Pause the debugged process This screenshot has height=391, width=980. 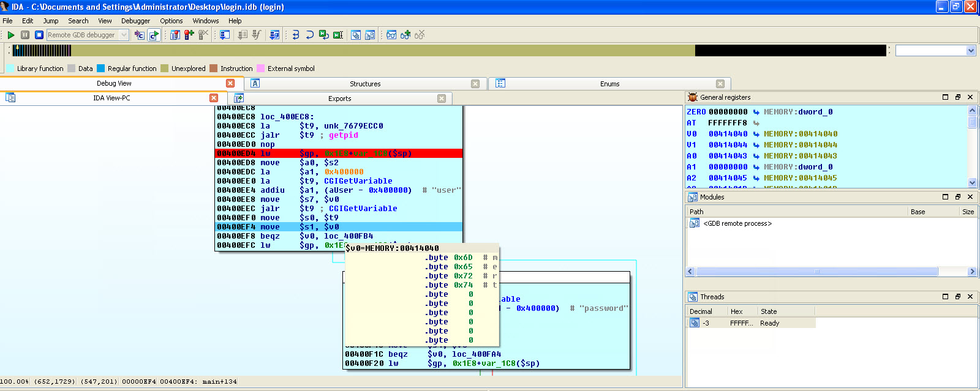pos(25,35)
